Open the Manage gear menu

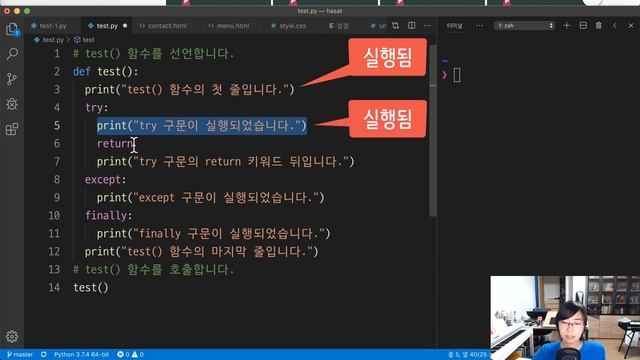12,336
